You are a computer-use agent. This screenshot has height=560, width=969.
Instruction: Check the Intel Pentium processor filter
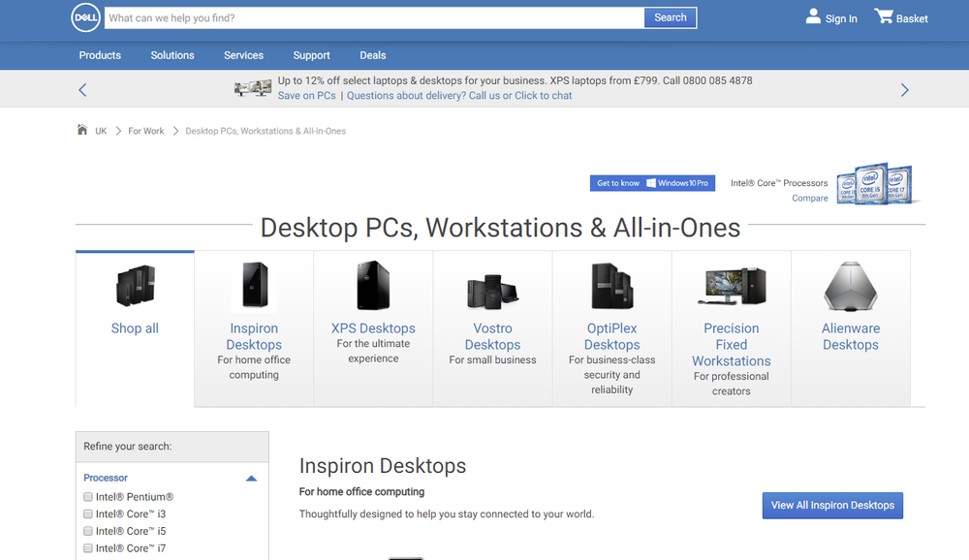coord(88,497)
